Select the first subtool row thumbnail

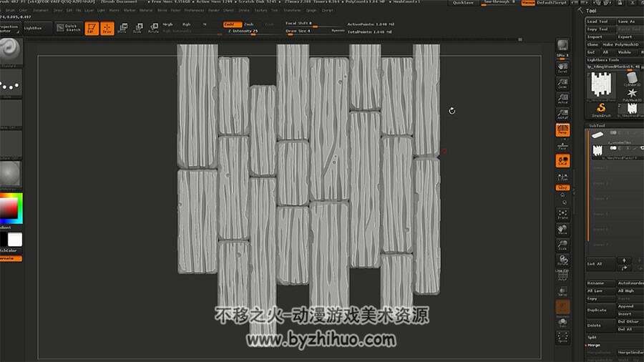597,135
